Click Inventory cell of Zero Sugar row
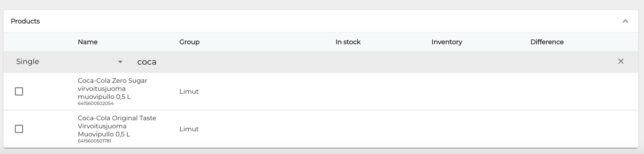The image size is (644, 154). pos(447,92)
